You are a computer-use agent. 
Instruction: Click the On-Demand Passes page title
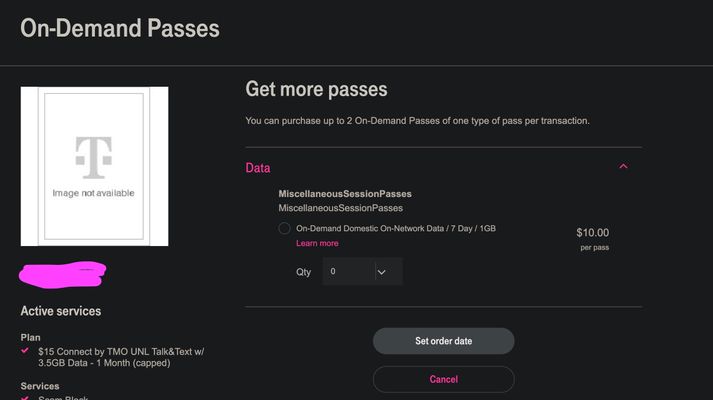pyautogui.click(x=120, y=28)
